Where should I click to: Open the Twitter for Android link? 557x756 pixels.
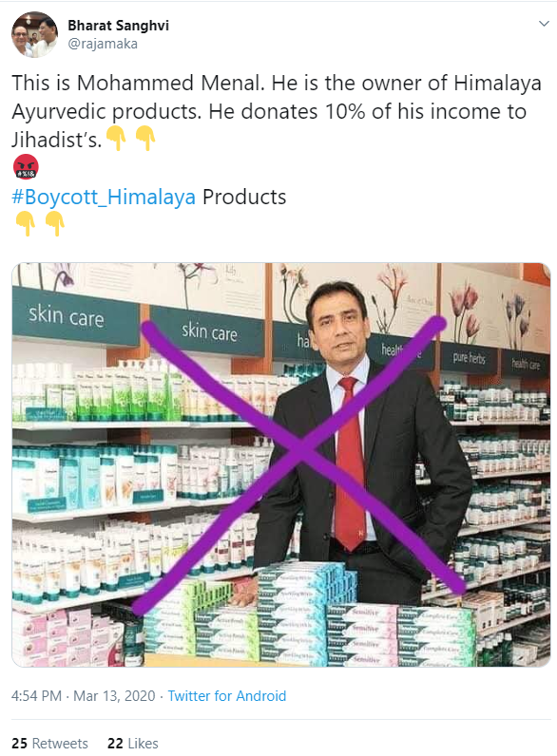click(227, 696)
